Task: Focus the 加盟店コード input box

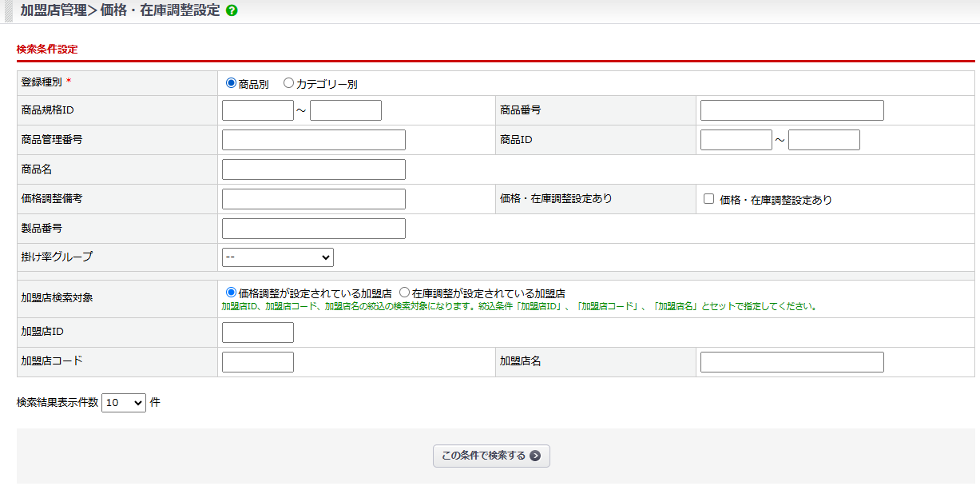Action: pyautogui.click(x=257, y=362)
